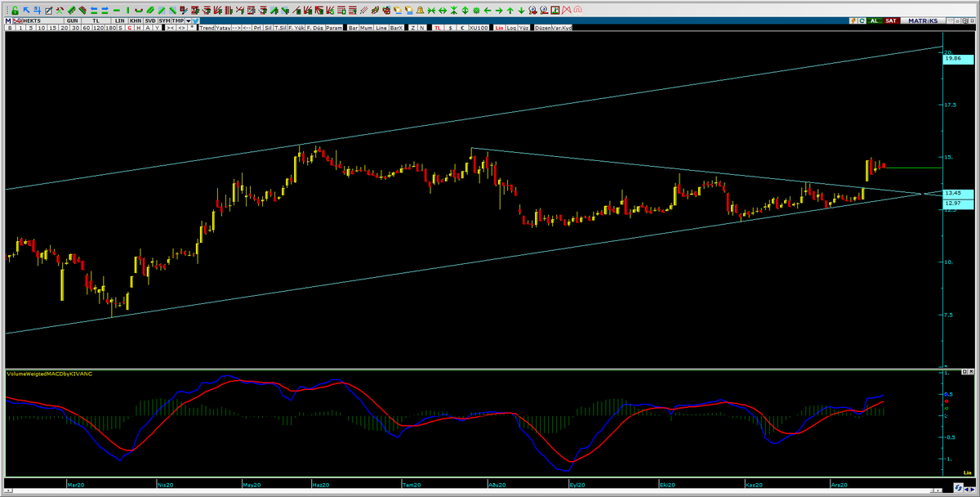This screenshot has width=980, height=497.
Task: Switch scale to Log
Action: click(511, 28)
